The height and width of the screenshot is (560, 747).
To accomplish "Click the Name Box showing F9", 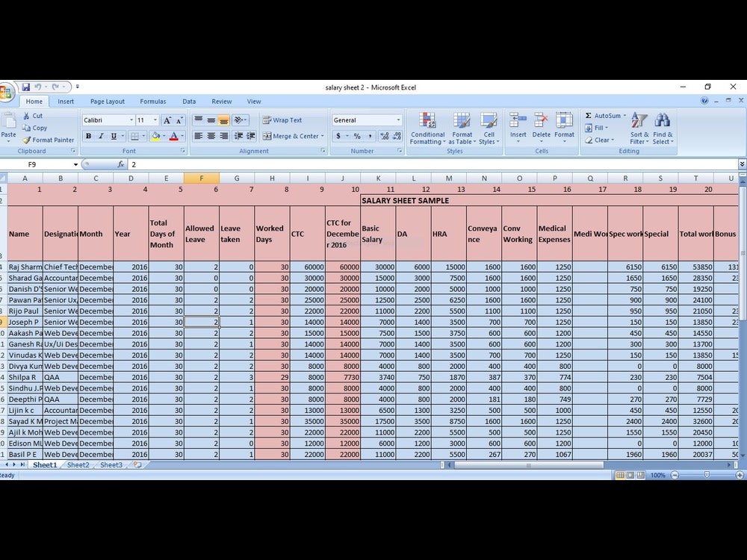I will coord(37,164).
